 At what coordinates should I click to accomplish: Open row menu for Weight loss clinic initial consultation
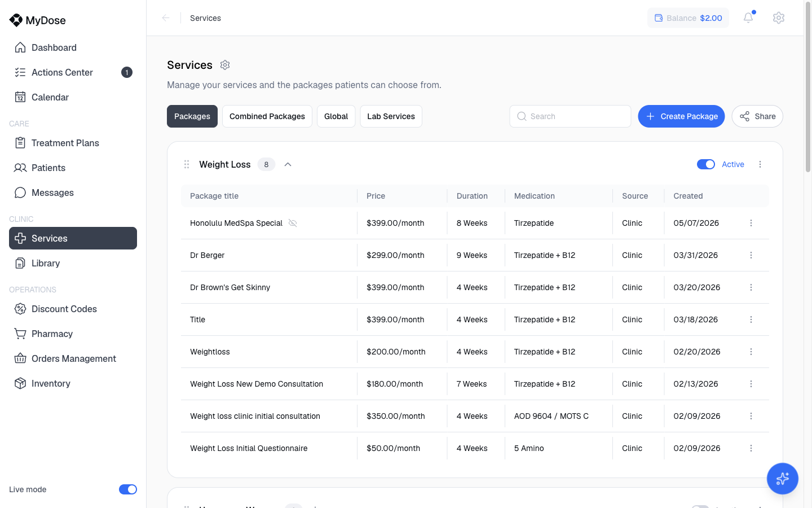(x=751, y=416)
